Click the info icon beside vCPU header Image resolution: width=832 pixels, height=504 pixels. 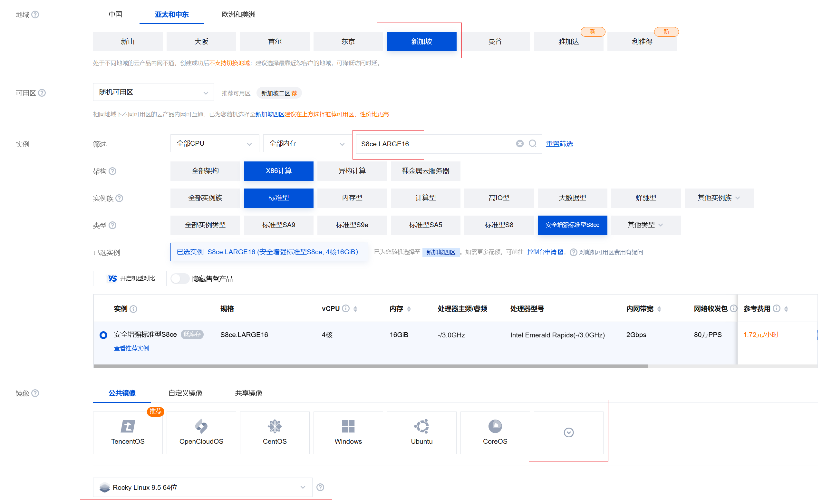[x=346, y=308]
